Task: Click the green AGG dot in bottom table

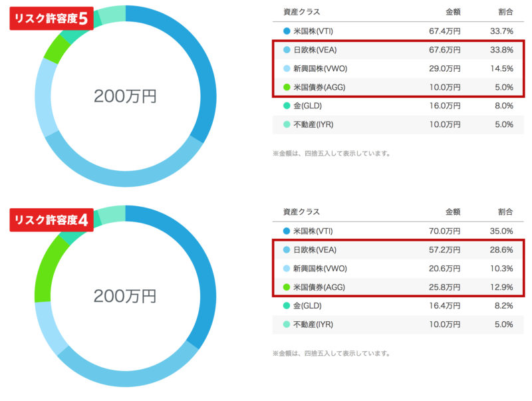Action: [287, 287]
